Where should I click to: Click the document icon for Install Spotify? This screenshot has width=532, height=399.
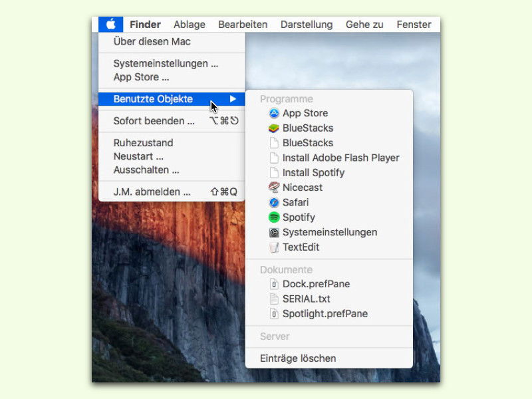tap(274, 173)
